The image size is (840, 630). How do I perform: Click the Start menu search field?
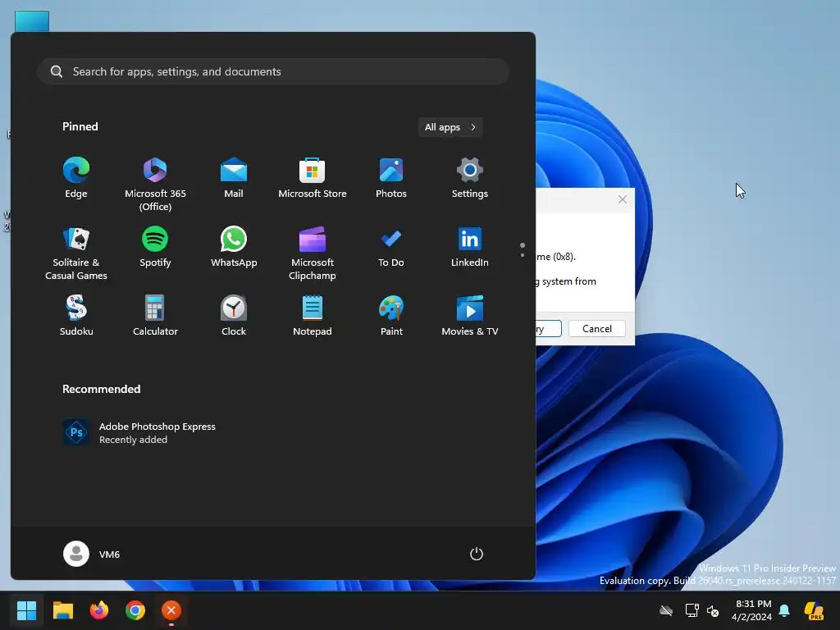[x=273, y=71]
